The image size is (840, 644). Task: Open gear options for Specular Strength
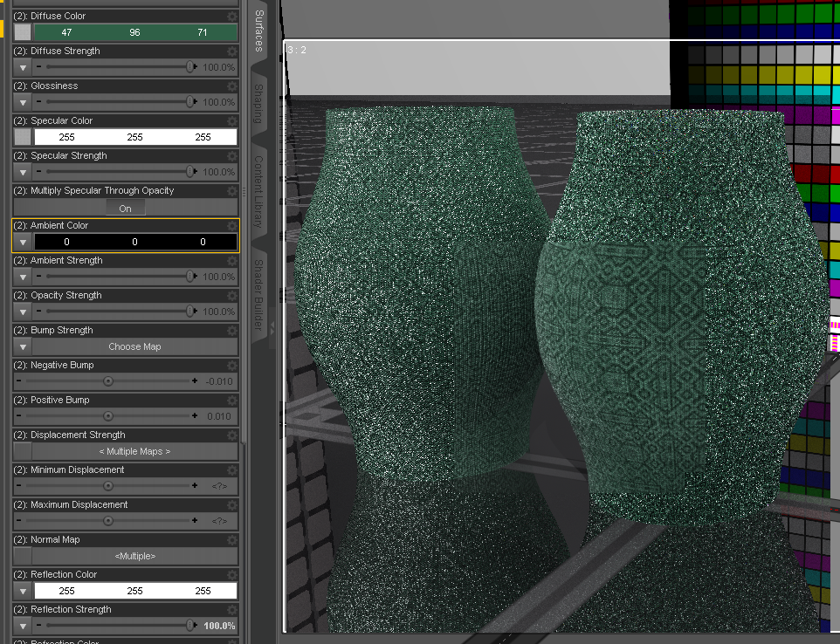232,156
